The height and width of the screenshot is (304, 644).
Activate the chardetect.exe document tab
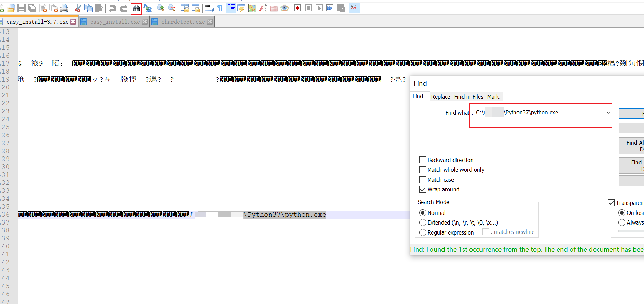pos(183,22)
